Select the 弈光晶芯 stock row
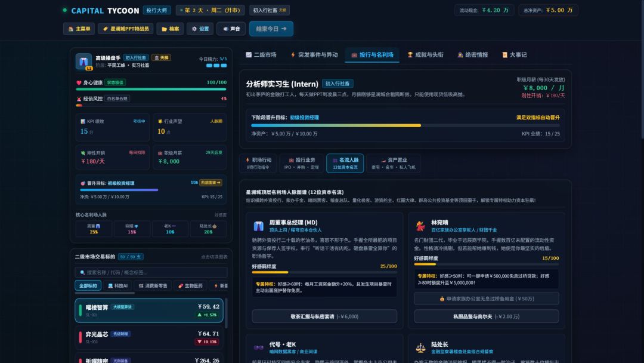The image size is (644, 363). [149, 337]
